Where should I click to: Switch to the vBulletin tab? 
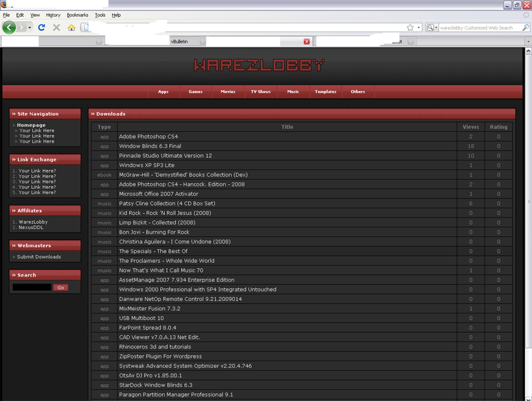tap(179, 42)
